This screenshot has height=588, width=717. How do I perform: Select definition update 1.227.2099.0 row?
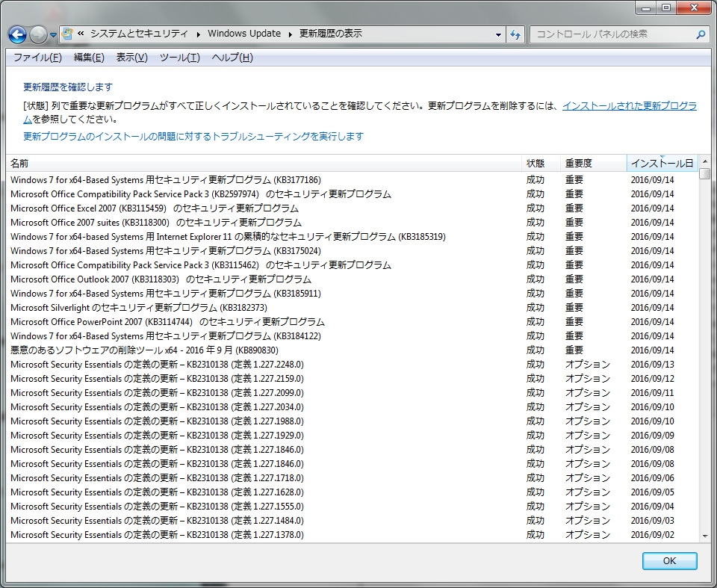click(352, 392)
